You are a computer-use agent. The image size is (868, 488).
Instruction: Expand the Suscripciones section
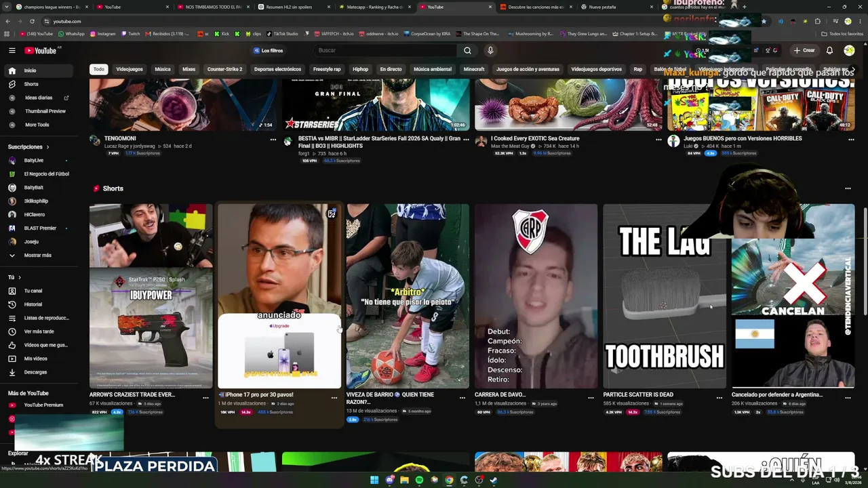(x=28, y=146)
